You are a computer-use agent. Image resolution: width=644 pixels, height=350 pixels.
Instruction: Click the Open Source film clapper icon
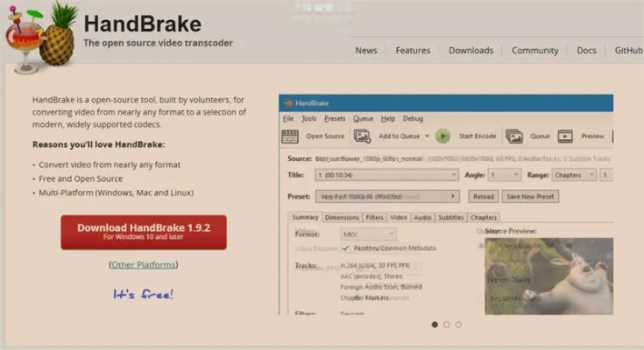pos(290,136)
